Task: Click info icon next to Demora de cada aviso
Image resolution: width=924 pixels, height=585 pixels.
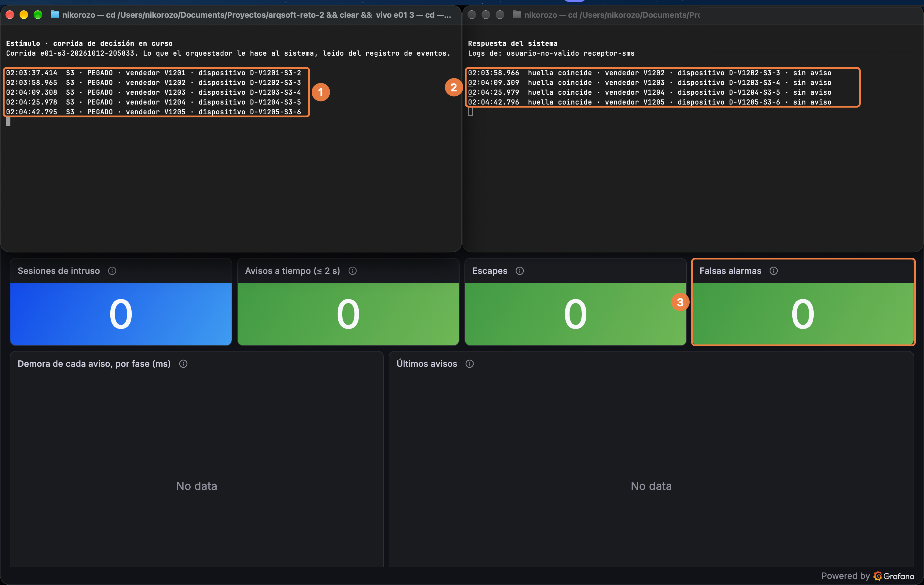Action: (183, 364)
